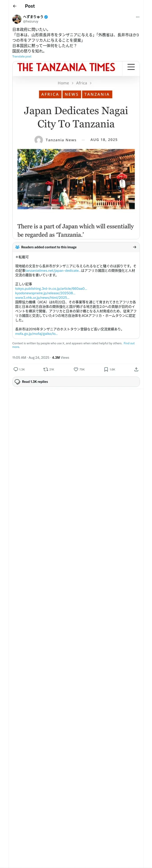
Task: Open the tokyo.publishing.3rd-in.co.jp link
Action: 51,288
